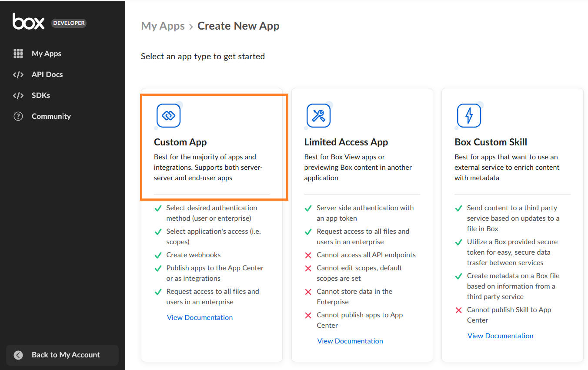The width and height of the screenshot is (588, 370).
Task: Click the Back to My Account arrow icon
Action: (x=18, y=355)
